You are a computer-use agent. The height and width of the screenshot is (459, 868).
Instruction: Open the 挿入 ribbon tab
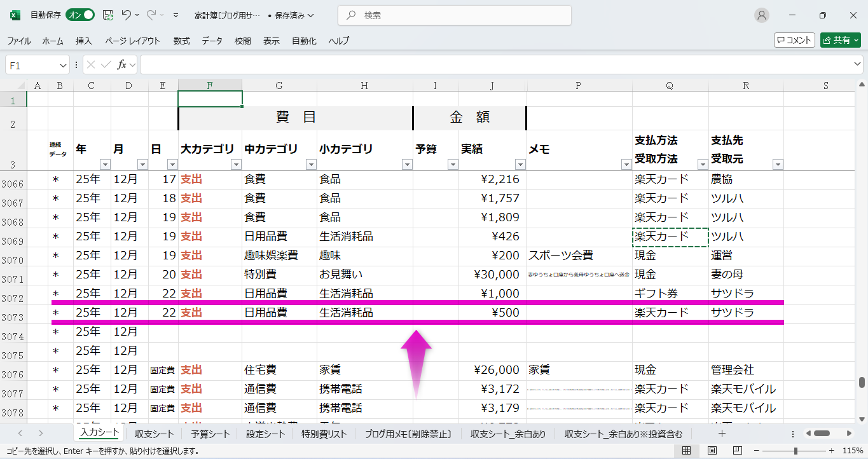click(84, 41)
